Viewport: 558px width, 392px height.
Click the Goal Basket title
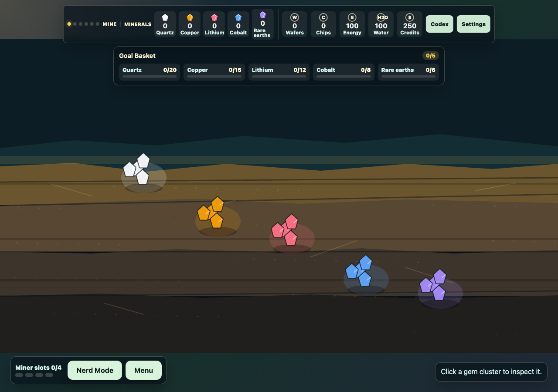[137, 56]
